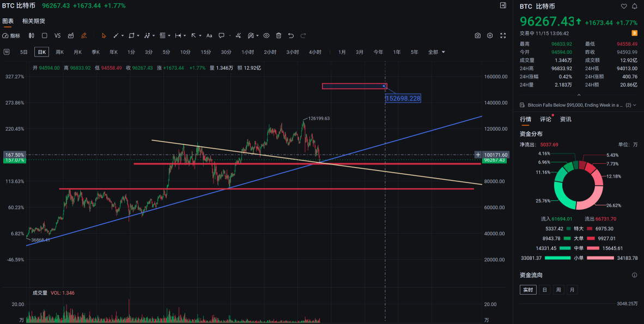The image size is (644, 324).
Task: Toggle drawings visibility with the eye icon
Action: 266,35
